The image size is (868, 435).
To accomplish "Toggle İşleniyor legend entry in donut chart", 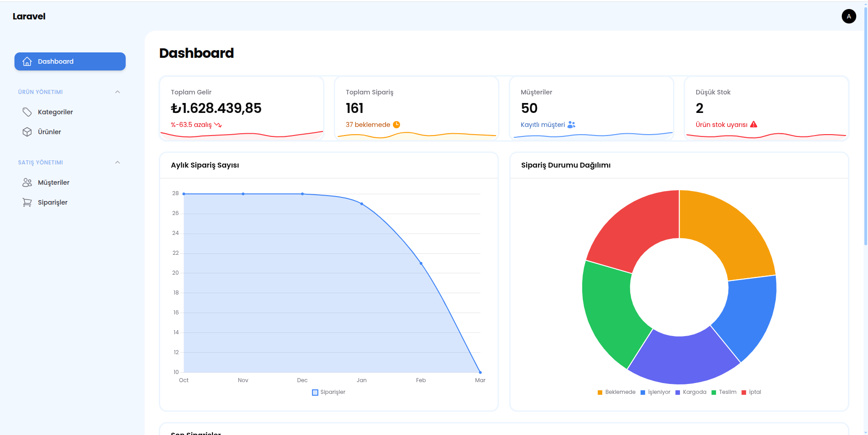I will 655,392.
